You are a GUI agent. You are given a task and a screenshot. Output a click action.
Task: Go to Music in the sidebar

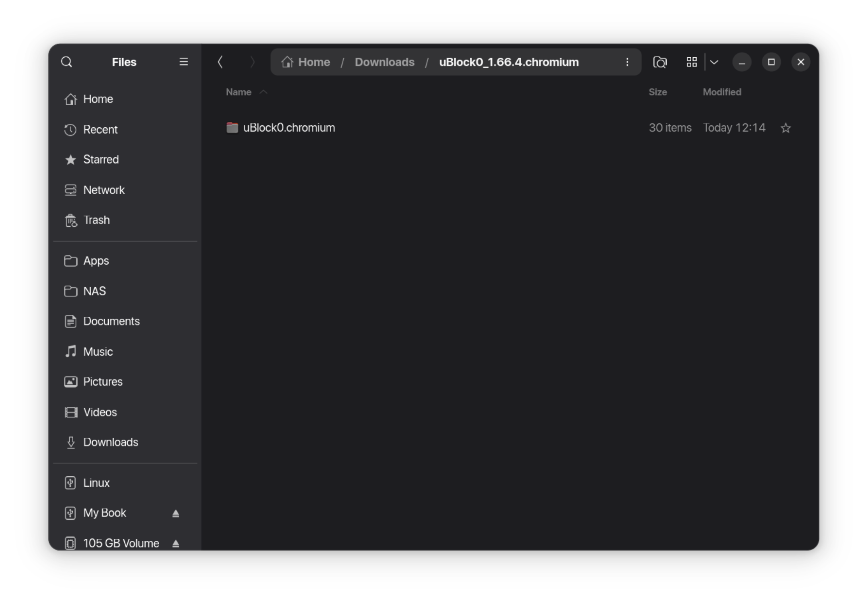[x=125, y=352]
